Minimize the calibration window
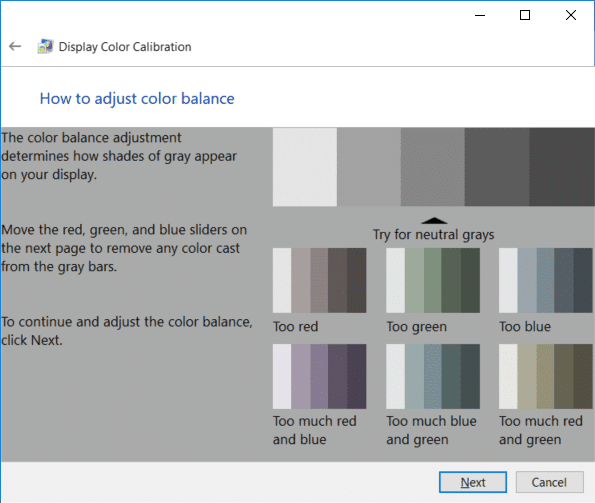This screenshot has width=595, height=503. (x=480, y=15)
